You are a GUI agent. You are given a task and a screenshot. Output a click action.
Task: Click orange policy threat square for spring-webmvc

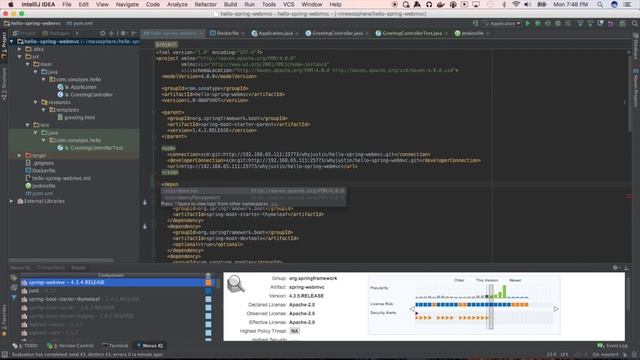click(x=208, y=282)
